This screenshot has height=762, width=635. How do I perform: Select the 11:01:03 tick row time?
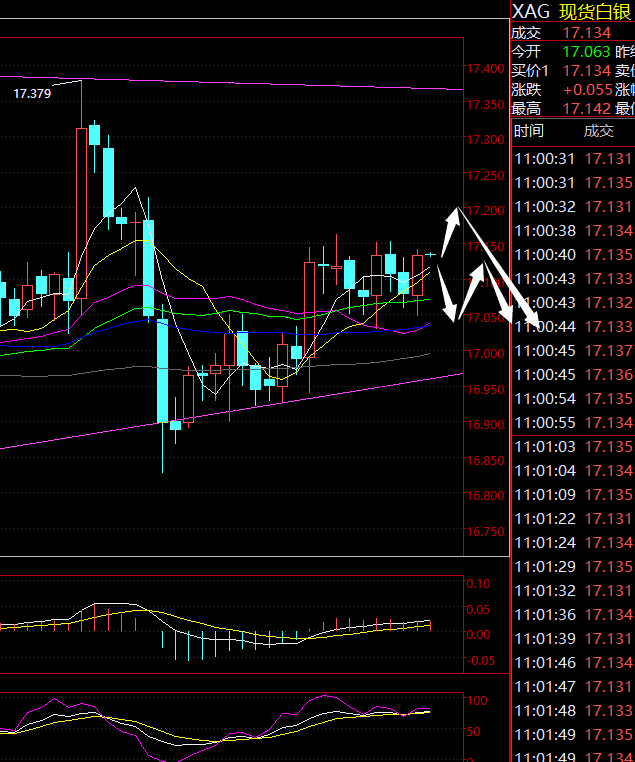(544, 446)
